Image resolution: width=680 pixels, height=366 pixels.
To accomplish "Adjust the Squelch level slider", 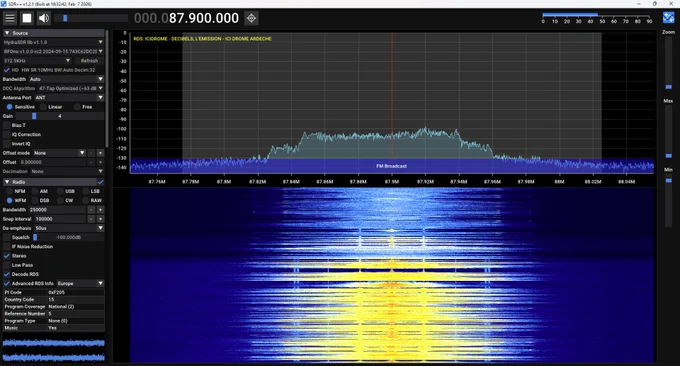I will pyautogui.click(x=69, y=237).
